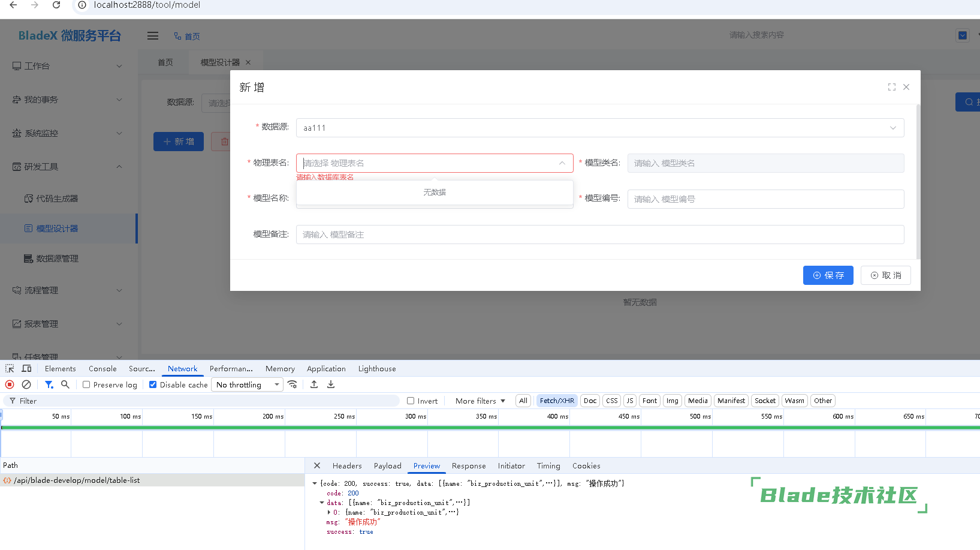Switch to the Console tab in DevTools
This screenshot has height=550, width=980.
click(102, 369)
